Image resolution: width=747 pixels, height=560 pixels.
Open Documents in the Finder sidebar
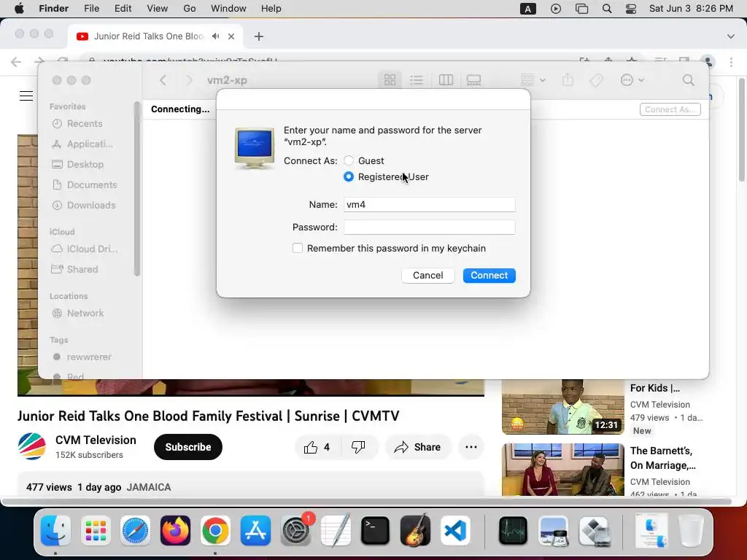tap(85, 185)
